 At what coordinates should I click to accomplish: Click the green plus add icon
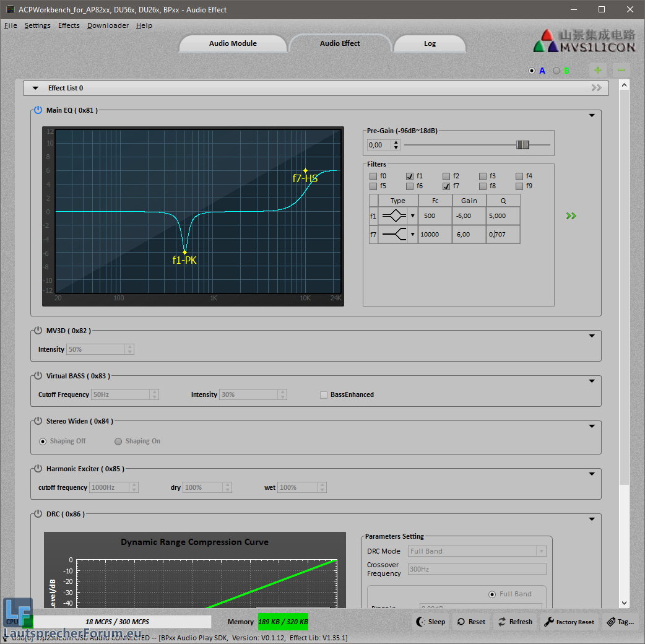[597, 71]
